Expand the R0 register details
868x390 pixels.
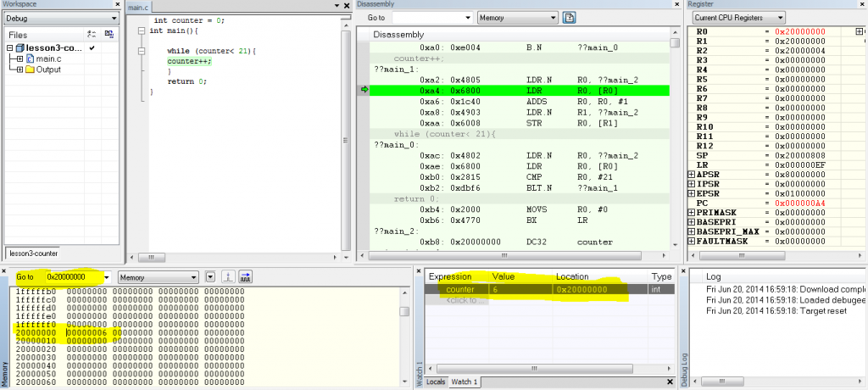pos(859,31)
